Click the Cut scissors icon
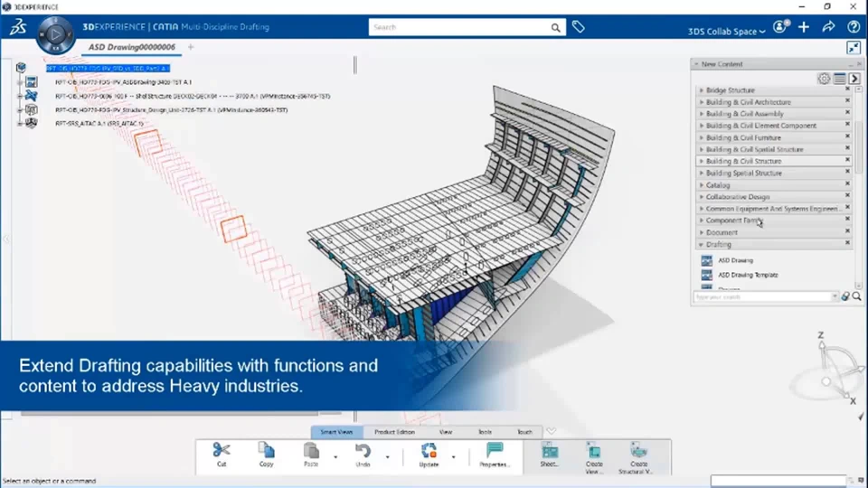 click(222, 450)
